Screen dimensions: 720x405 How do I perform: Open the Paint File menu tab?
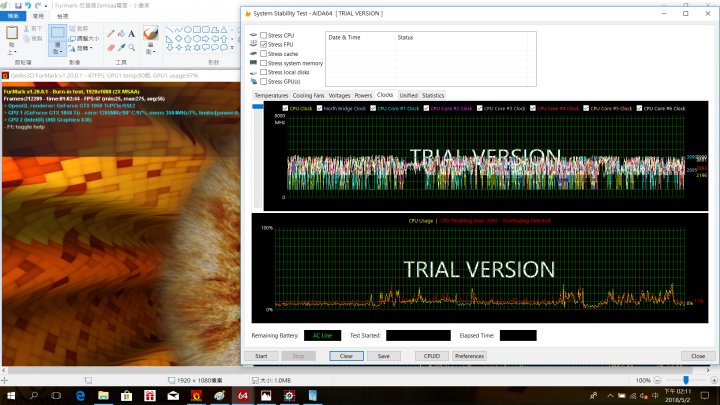pyautogui.click(x=13, y=16)
